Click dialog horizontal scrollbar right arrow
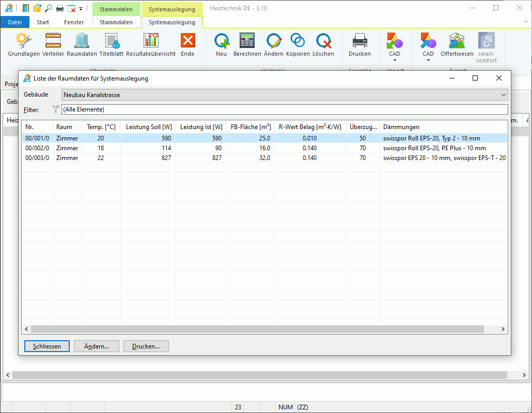The height and width of the screenshot is (413, 532). coord(503,329)
